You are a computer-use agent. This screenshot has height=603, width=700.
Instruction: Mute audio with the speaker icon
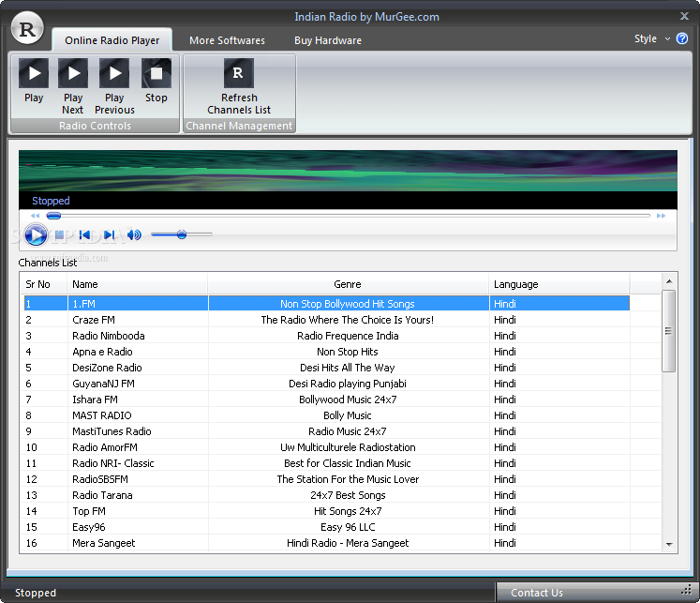point(134,234)
